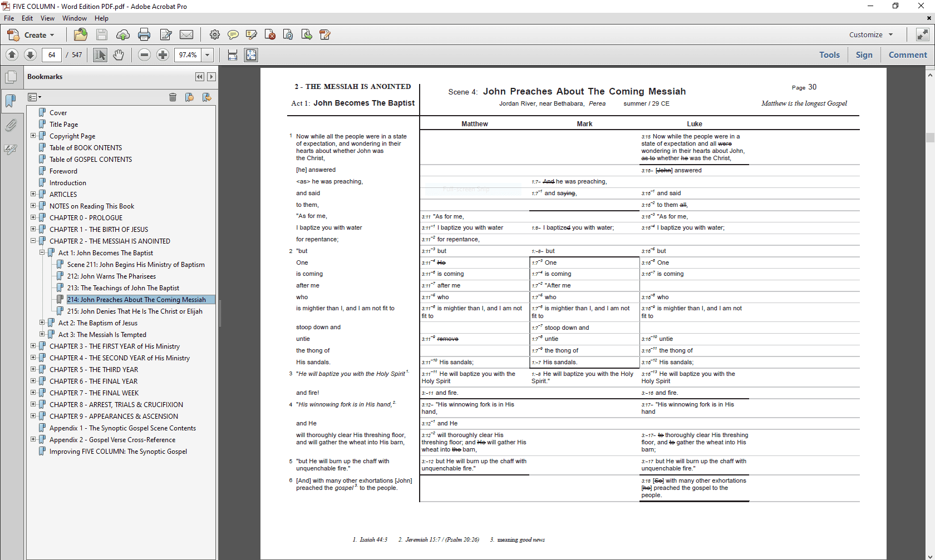Expand CHAPTER 5 - THE THIRD YEAR
The image size is (935, 560).
tap(33, 369)
